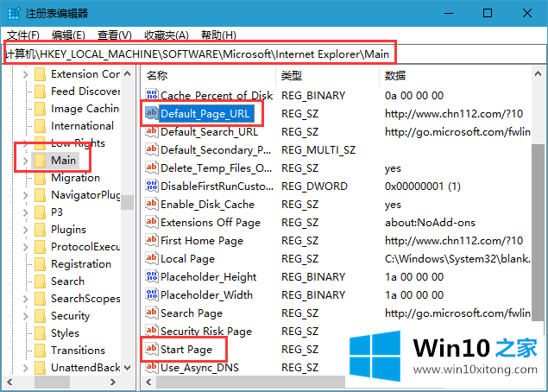Viewport: 548px width, 392px height.
Task: Sort values by the 类型 column header
Action: point(327,75)
